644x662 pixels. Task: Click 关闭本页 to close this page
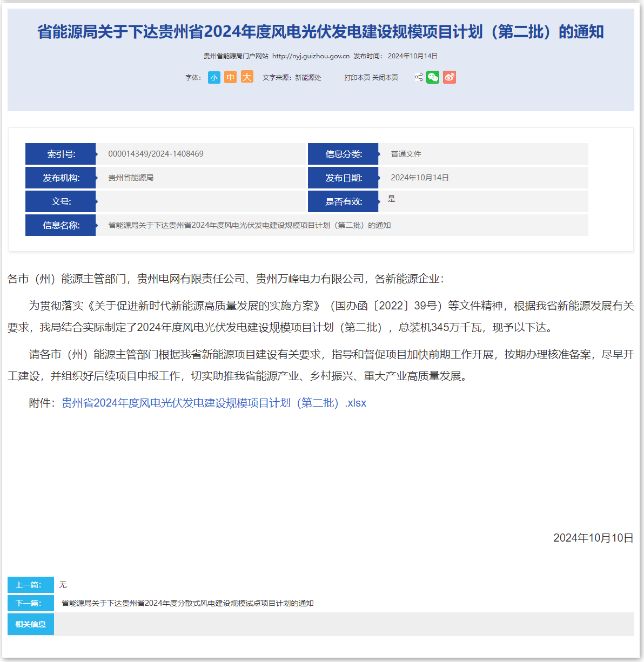[385, 78]
